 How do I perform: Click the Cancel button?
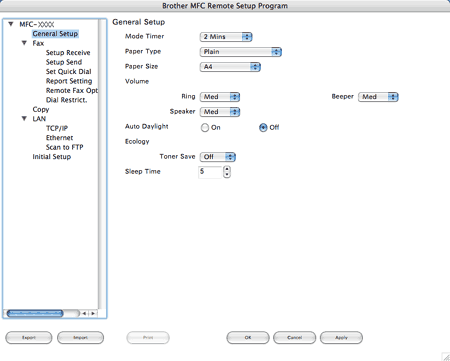coord(294,338)
